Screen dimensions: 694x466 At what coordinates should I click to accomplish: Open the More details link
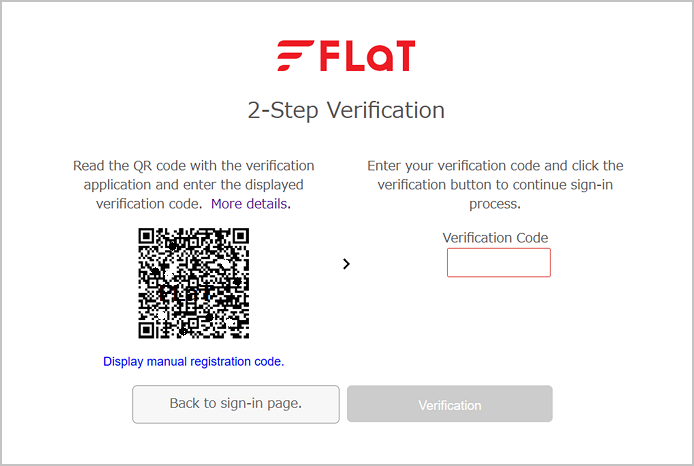coord(251,204)
